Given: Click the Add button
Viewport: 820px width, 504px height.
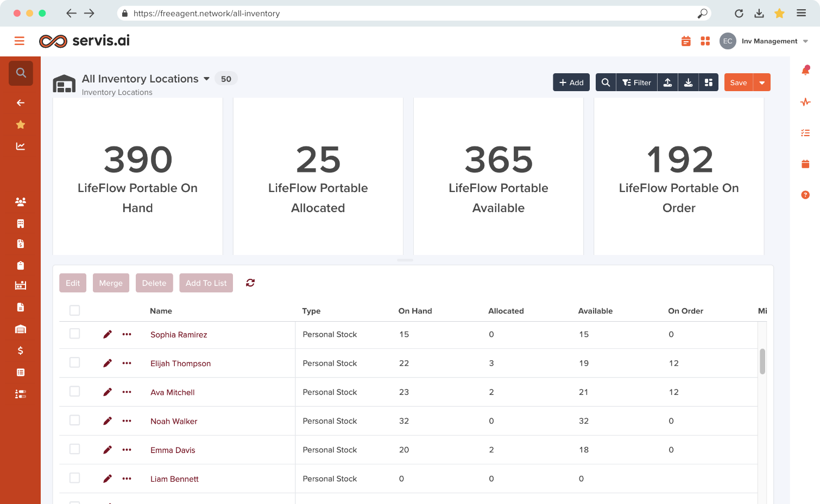Looking at the screenshot, I should [571, 82].
